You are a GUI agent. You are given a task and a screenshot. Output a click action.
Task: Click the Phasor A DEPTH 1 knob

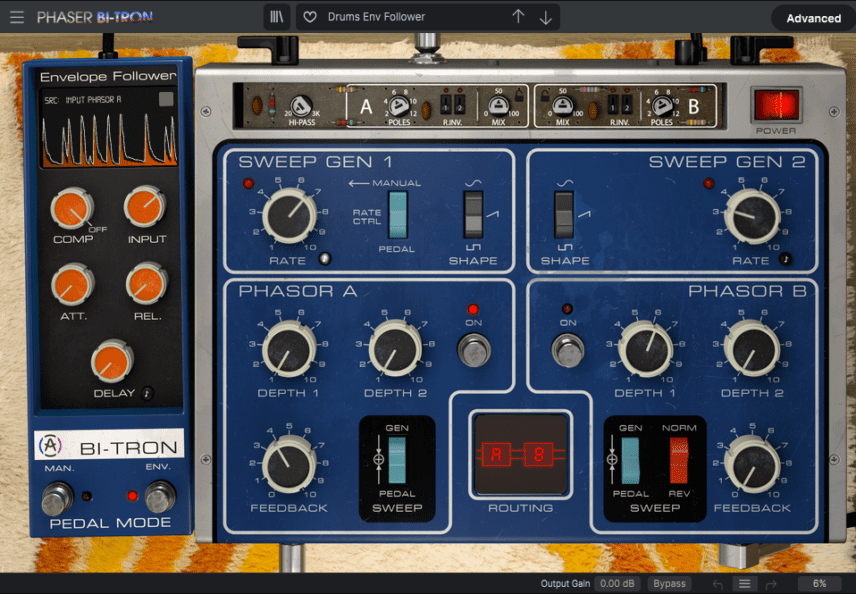coord(289,349)
